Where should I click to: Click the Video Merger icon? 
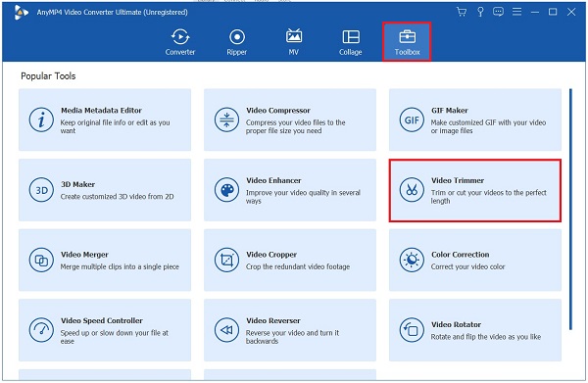pos(41,260)
